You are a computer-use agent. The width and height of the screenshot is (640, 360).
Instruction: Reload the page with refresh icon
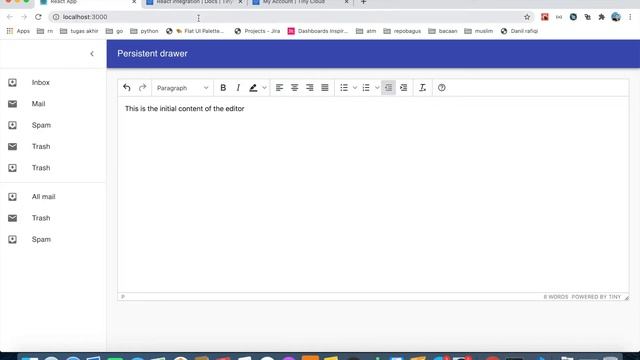point(38,17)
